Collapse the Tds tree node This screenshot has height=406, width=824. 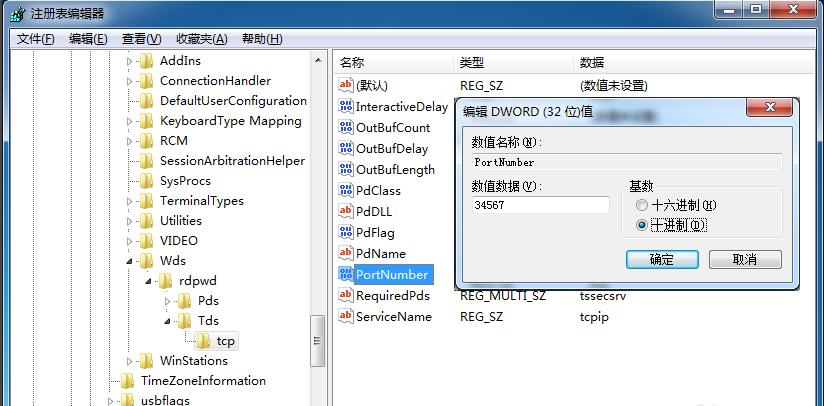pyautogui.click(x=168, y=321)
